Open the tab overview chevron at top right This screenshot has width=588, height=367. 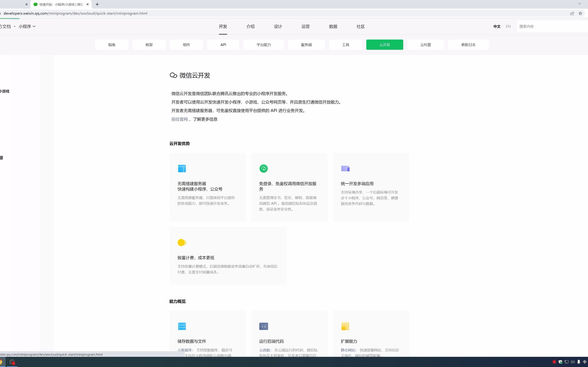click(x=580, y=4)
